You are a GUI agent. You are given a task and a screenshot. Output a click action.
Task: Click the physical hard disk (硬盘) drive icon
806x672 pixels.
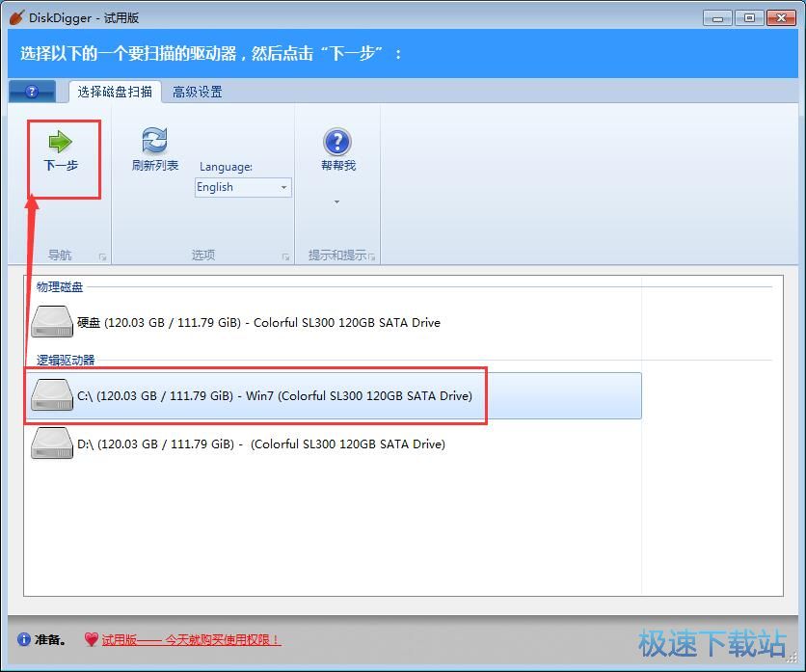click(52, 322)
